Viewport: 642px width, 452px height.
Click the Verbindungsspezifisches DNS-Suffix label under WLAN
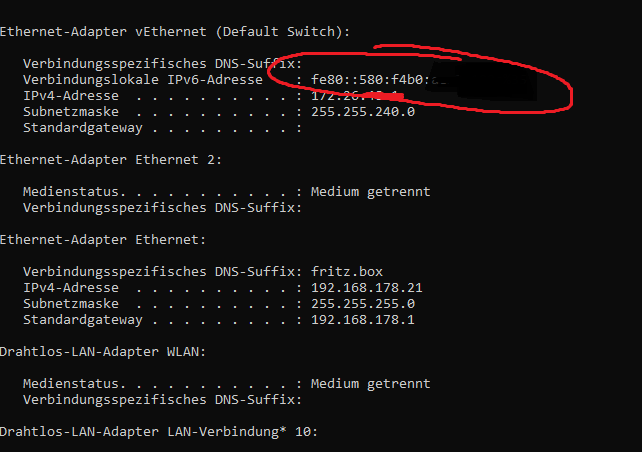pos(163,400)
